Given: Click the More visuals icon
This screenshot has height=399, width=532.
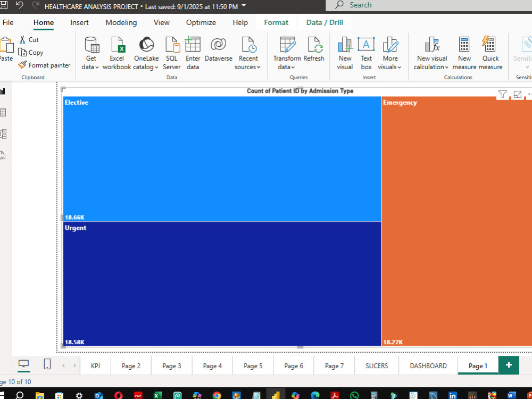Looking at the screenshot, I should tap(390, 45).
